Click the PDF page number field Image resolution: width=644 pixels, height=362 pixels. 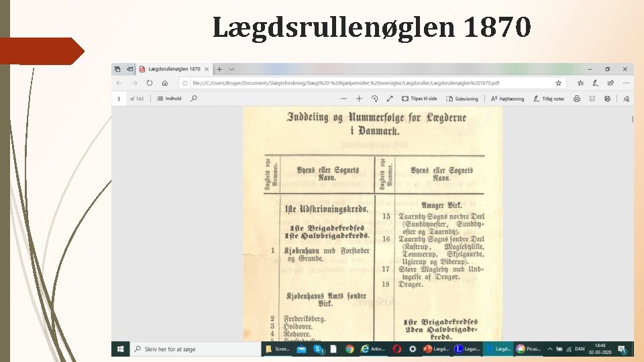[119, 99]
